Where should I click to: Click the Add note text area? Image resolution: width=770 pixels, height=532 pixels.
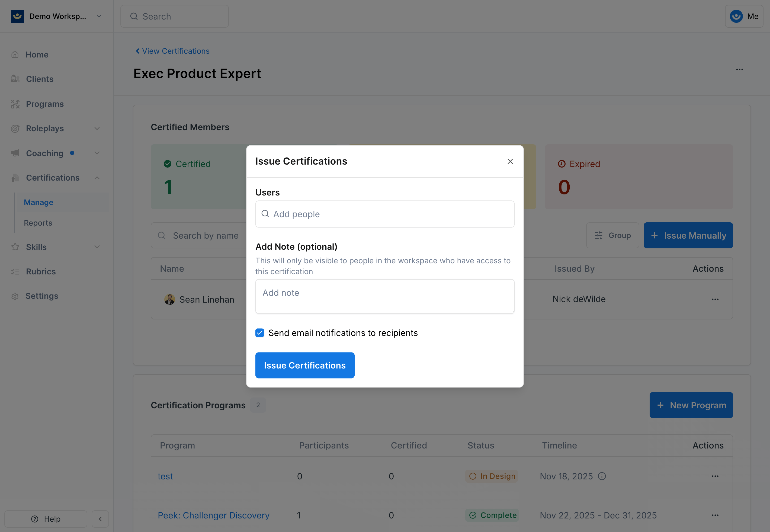tap(385, 296)
